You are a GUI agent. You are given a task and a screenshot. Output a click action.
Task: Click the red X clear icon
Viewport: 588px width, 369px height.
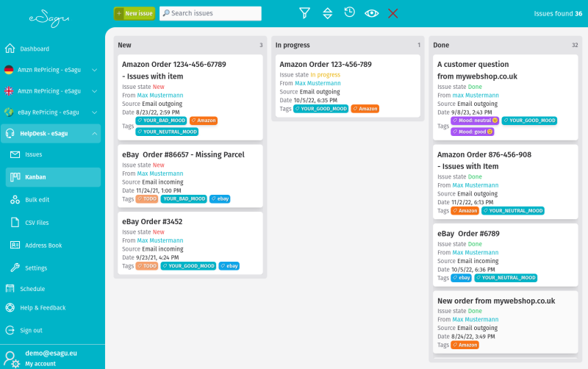point(393,13)
